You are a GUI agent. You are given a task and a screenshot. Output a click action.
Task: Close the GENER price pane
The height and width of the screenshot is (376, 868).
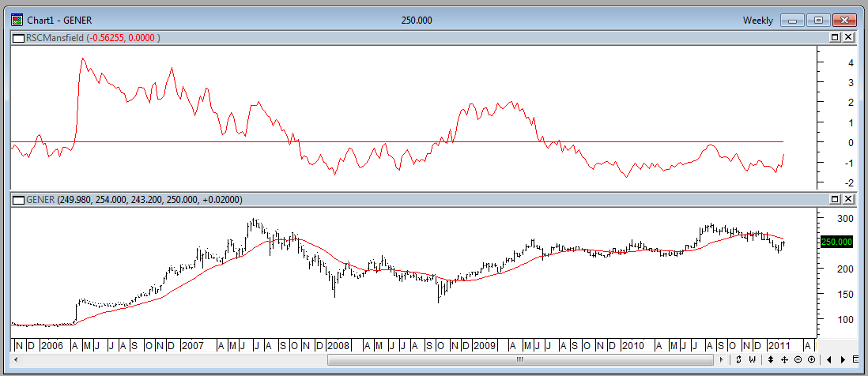click(847, 199)
